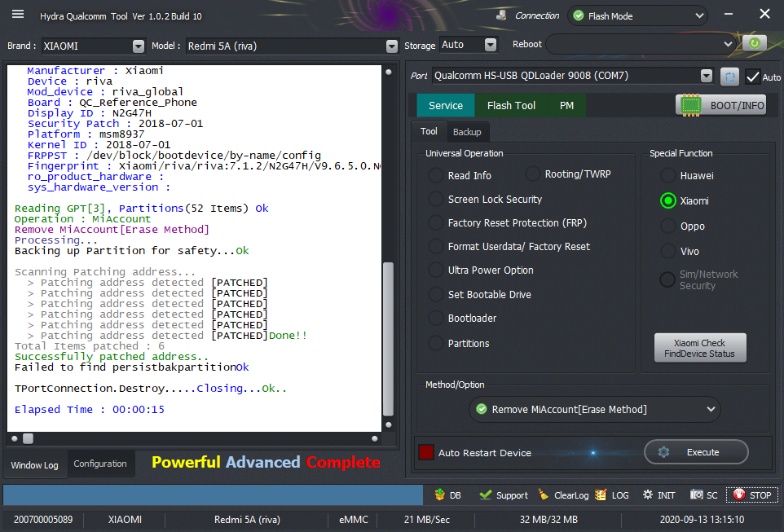Open the hamburger main menu
Image resolution: width=784 pixels, height=532 pixels.
(18, 14)
